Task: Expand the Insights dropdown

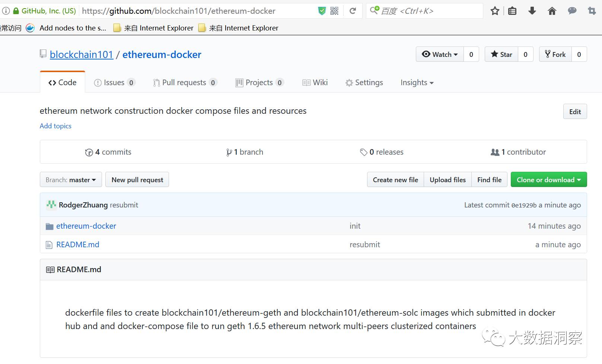Action: click(x=417, y=83)
